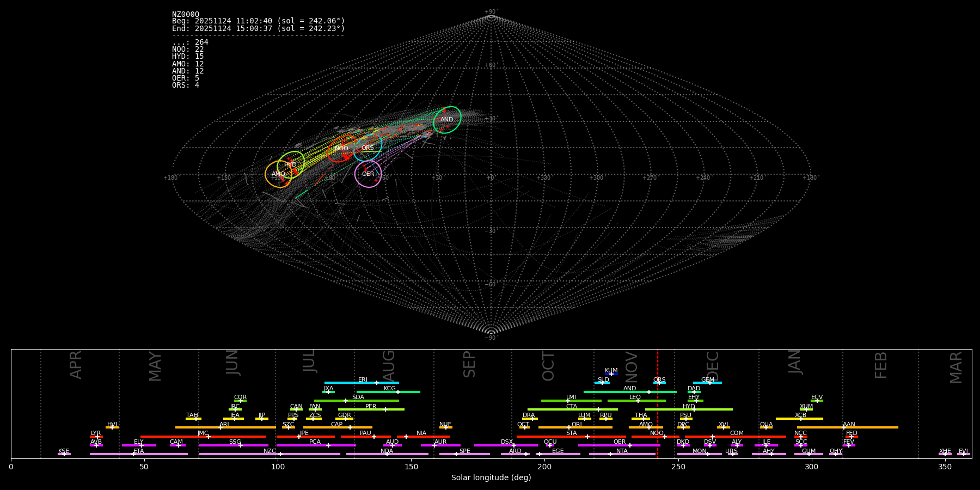Click the CAP shower bar in the timeline
This screenshot has height=490, width=980.
(338, 427)
